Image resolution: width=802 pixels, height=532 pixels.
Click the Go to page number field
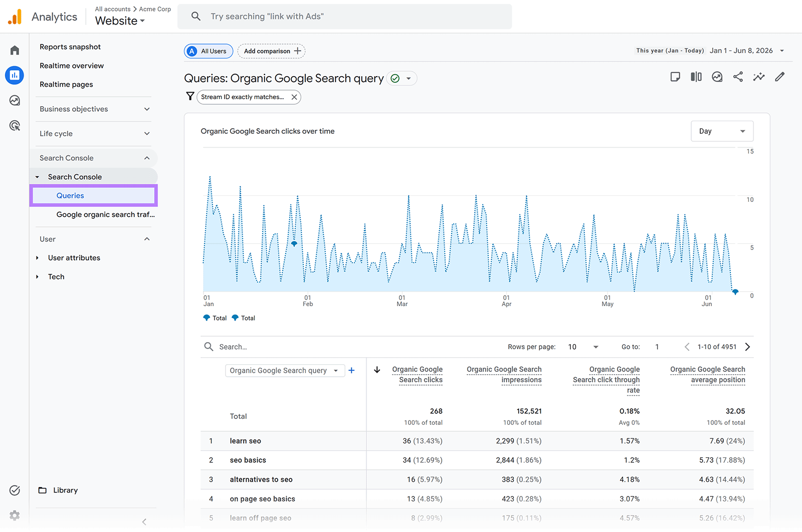[657, 347]
